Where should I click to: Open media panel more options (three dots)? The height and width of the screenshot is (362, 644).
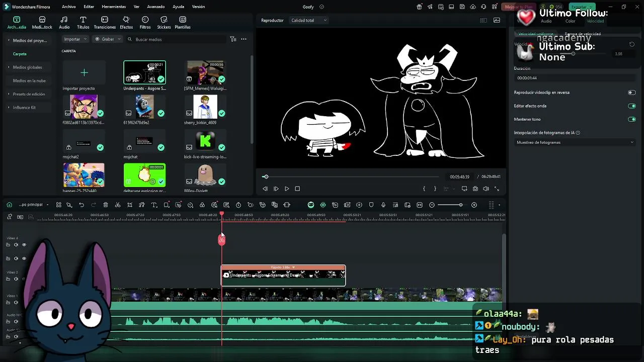point(244,39)
